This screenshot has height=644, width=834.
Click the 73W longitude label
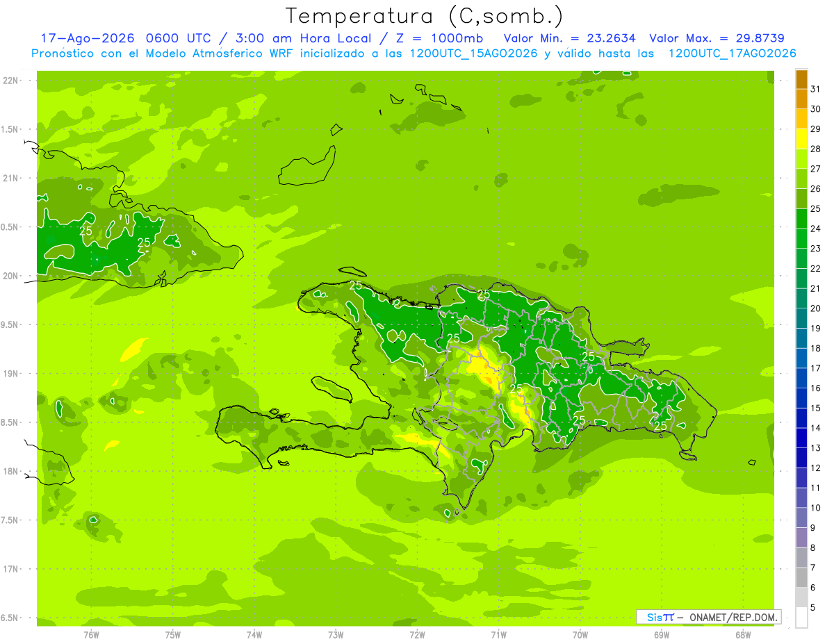pos(336,634)
